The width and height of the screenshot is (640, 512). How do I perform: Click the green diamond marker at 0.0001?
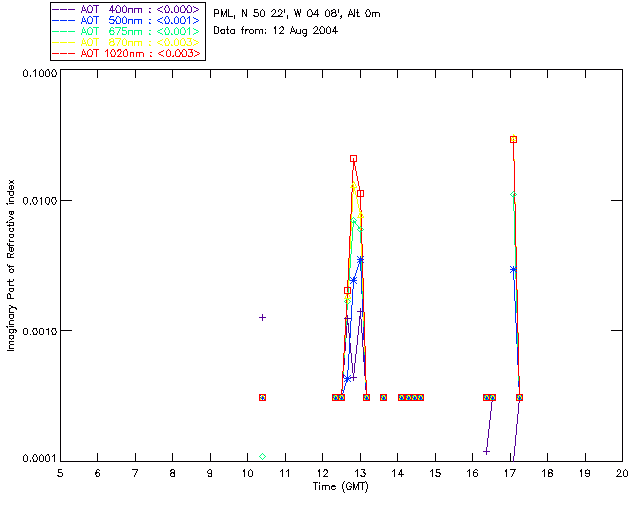click(262, 456)
